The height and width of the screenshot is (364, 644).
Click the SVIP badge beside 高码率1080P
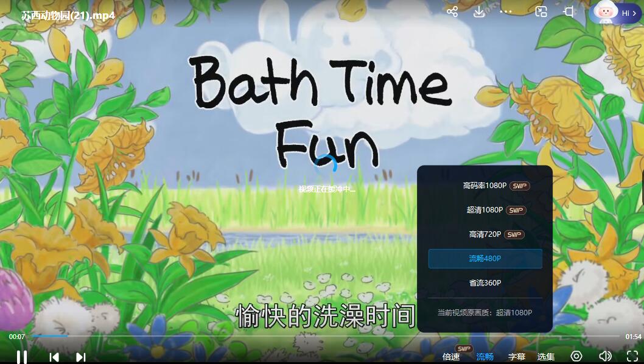coord(520,186)
